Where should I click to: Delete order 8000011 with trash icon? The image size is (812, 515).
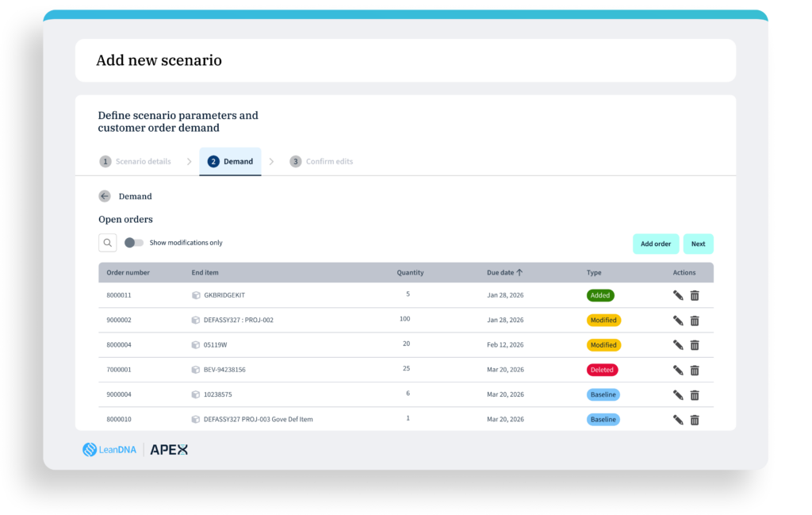click(x=695, y=295)
